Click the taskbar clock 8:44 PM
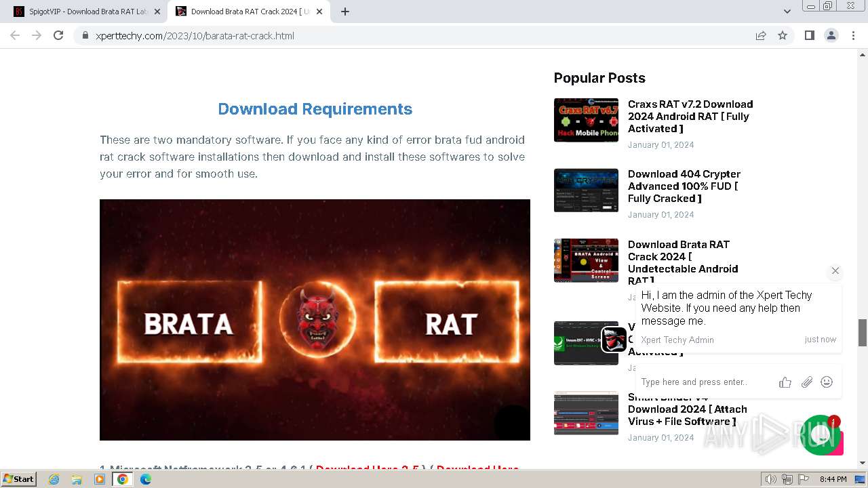 coord(833,479)
